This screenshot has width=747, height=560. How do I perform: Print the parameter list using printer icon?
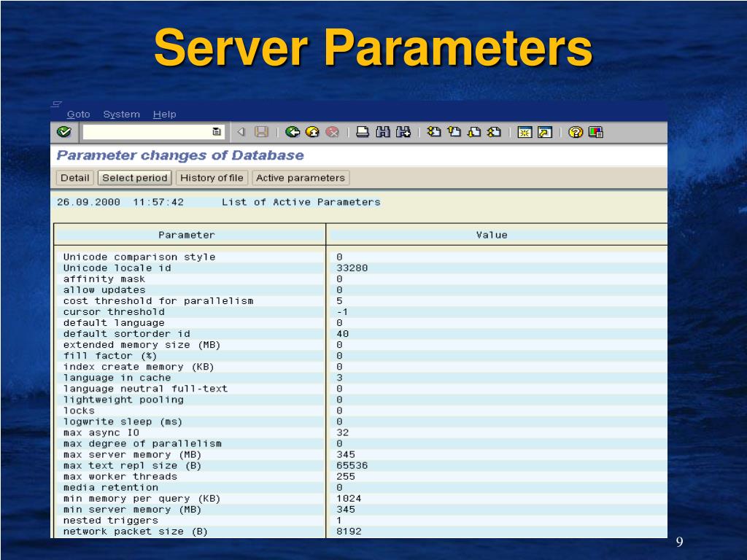point(363,133)
